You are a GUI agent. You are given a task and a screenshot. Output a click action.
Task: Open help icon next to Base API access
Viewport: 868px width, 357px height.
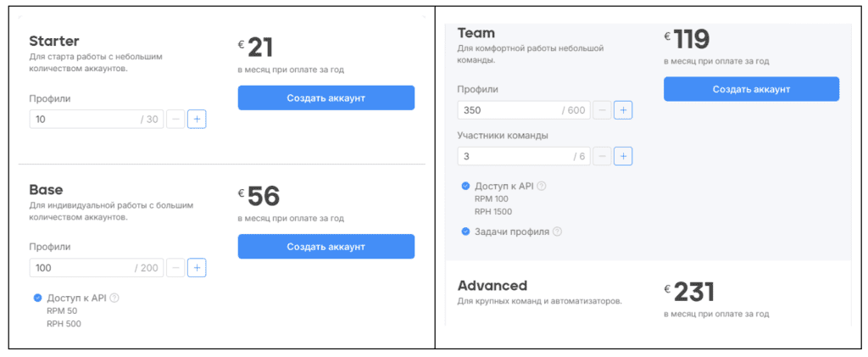[114, 298]
